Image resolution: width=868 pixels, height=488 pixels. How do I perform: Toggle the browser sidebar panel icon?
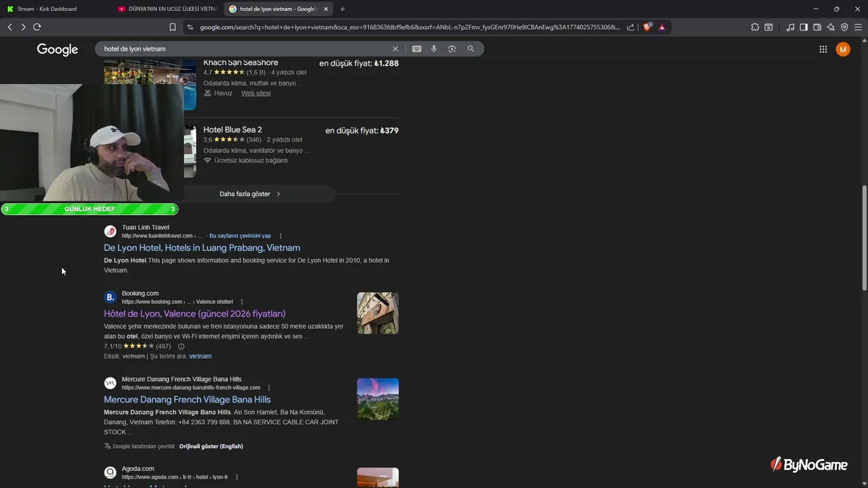point(804,27)
